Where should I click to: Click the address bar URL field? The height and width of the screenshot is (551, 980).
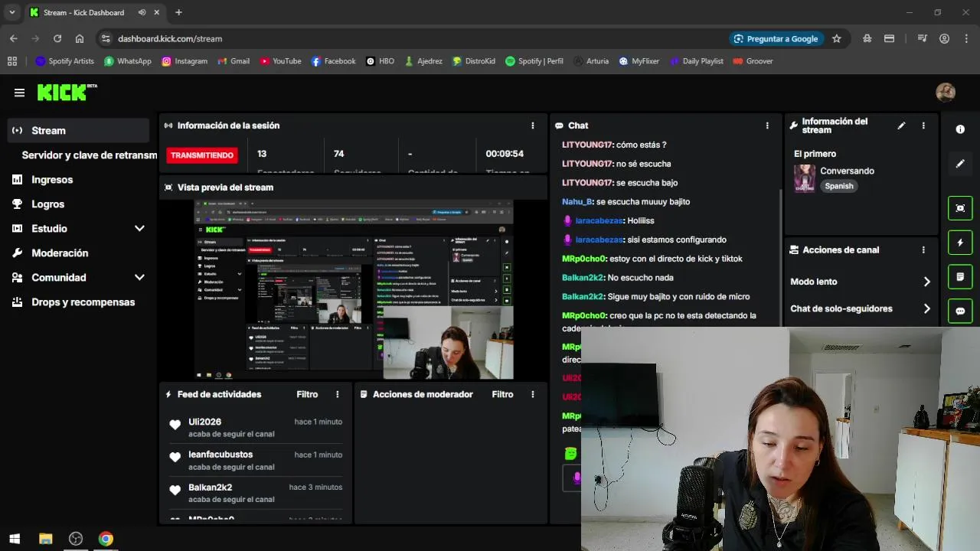pos(413,38)
